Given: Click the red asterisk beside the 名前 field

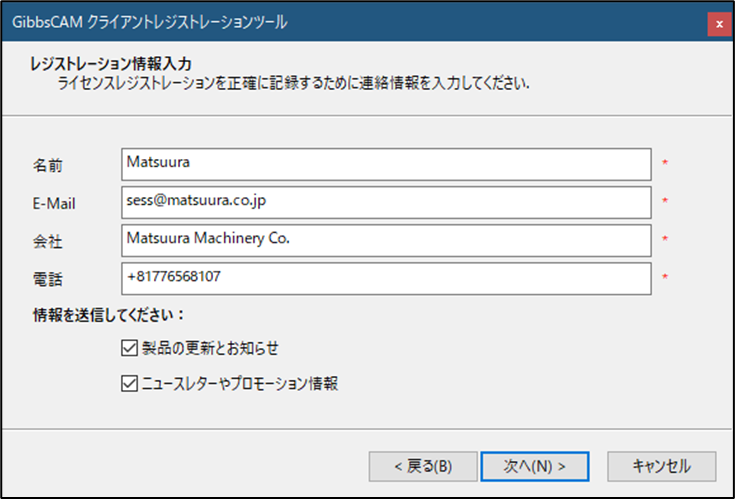Looking at the screenshot, I should point(665,162).
